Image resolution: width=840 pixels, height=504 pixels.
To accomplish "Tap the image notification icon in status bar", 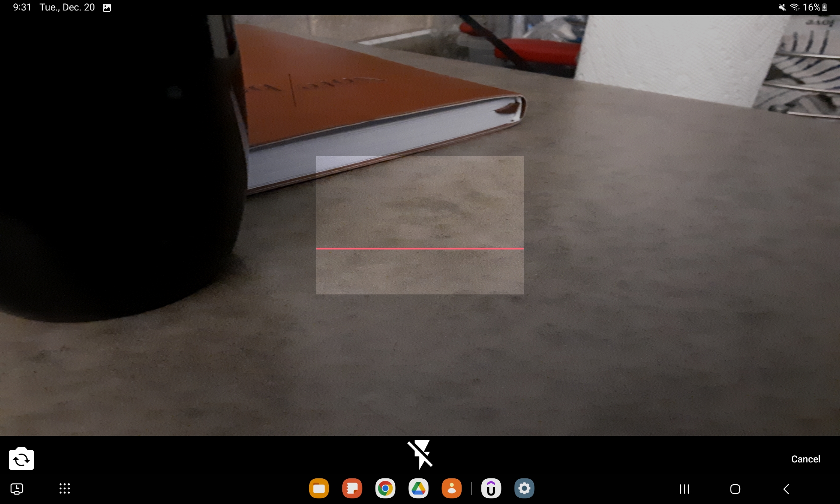I will click(107, 8).
